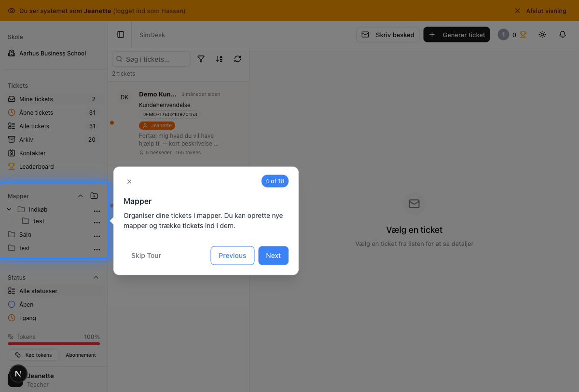Open the Arkiv section
The image size is (579, 392).
tap(54, 139)
